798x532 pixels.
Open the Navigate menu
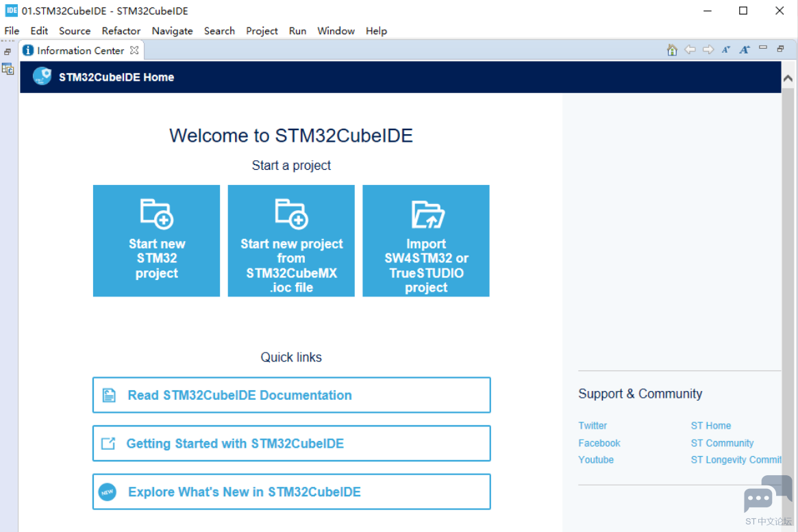click(x=173, y=31)
